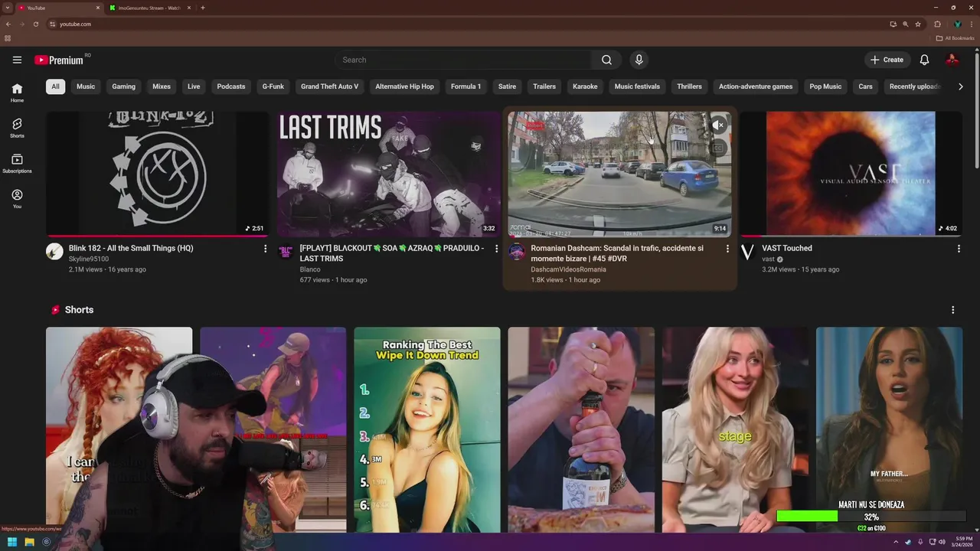Open the All Bookmarks folder

[955, 38]
